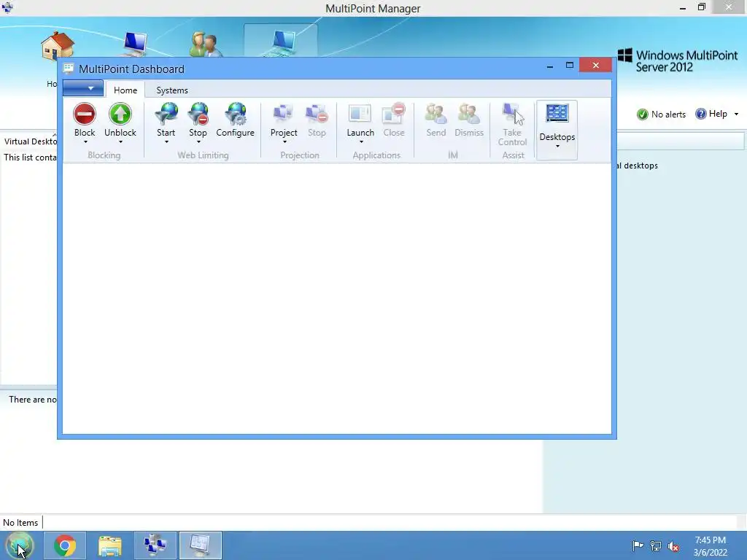747x560 pixels.
Task: Click the No alerts green check icon
Action: click(x=642, y=114)
